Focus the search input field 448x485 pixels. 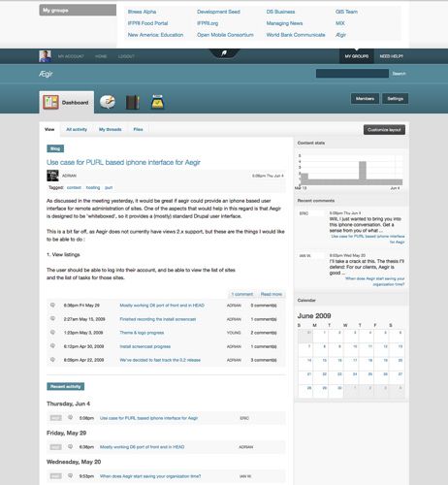352,74
